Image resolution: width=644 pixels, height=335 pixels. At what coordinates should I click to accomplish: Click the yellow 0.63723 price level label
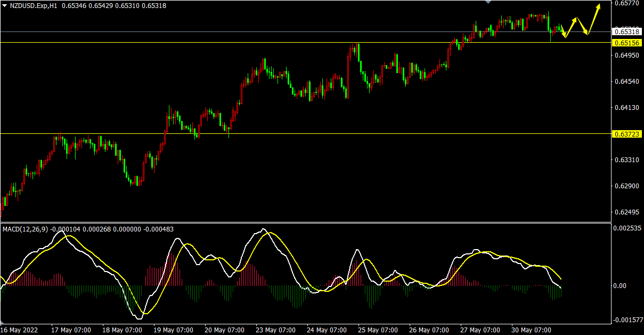pyautogui.click(x=626, y=133)
